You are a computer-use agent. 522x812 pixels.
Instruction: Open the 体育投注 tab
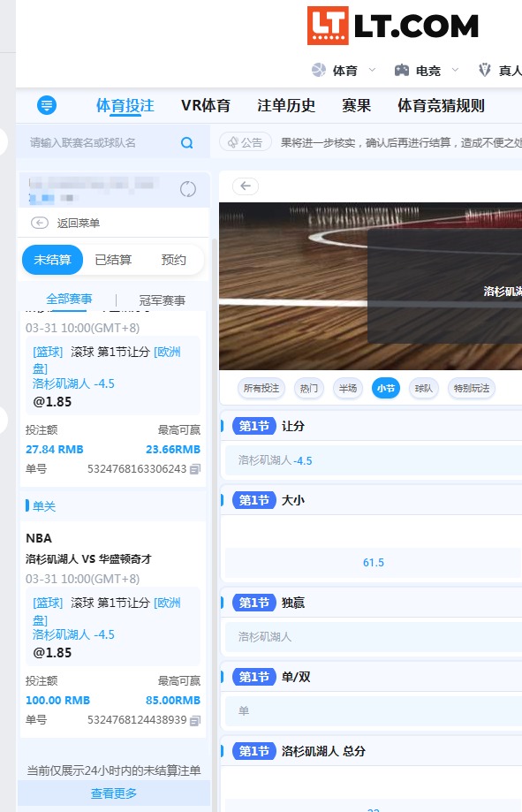click(125, 106)
